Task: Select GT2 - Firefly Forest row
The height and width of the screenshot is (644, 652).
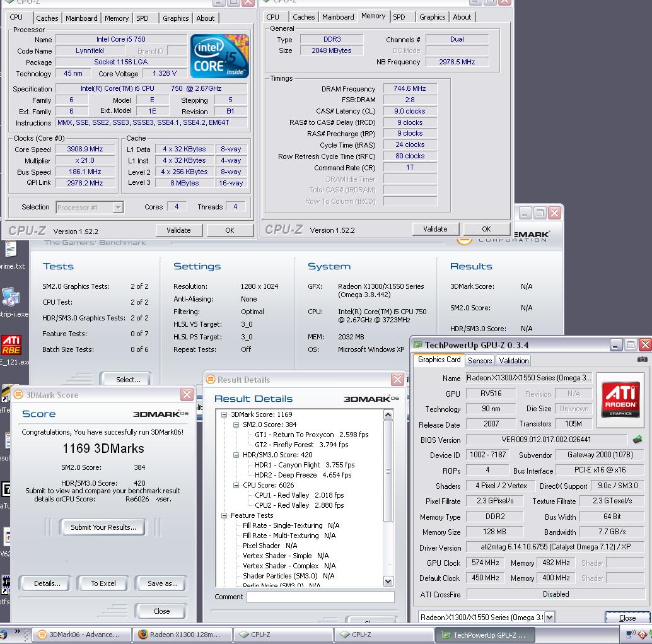Action: click(301, 444)
